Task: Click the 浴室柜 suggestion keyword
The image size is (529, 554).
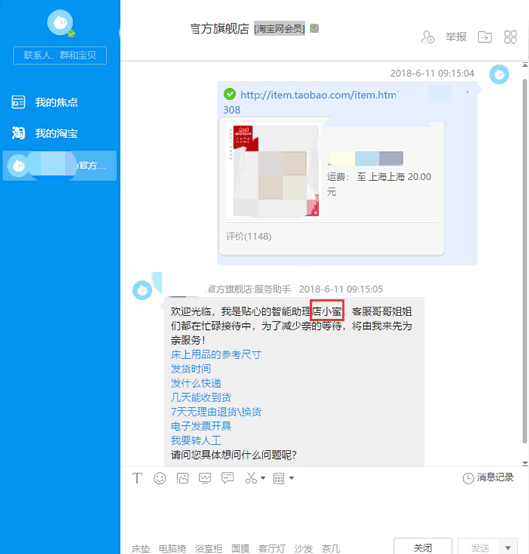Action: tap(208, 548)
